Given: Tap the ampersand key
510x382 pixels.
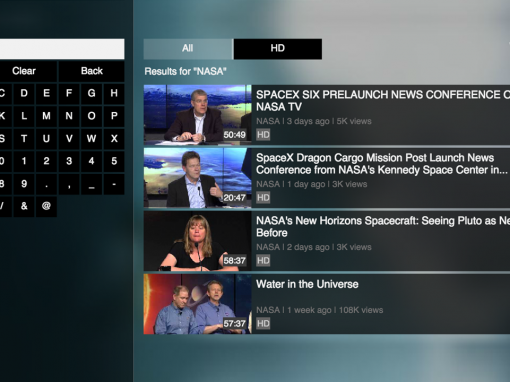Looking at the screenshot, I should coord(24,206).
